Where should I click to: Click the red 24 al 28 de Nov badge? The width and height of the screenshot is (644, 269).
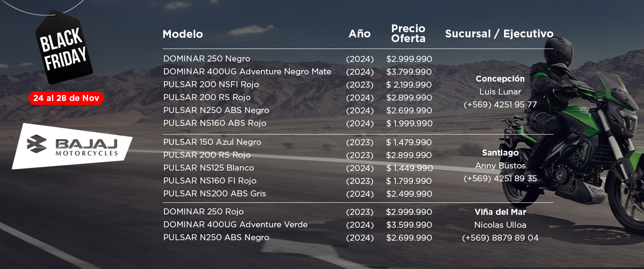pyautogui.click(x=66, y=98)
